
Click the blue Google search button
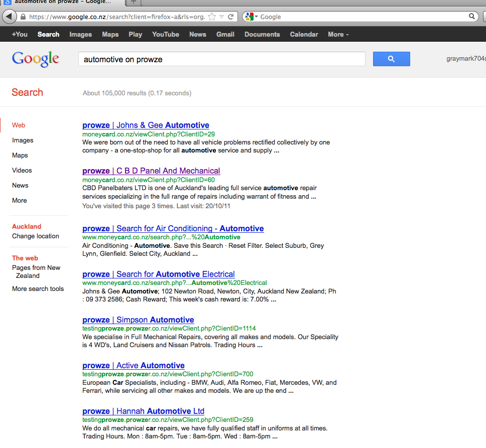pos(391,59)
